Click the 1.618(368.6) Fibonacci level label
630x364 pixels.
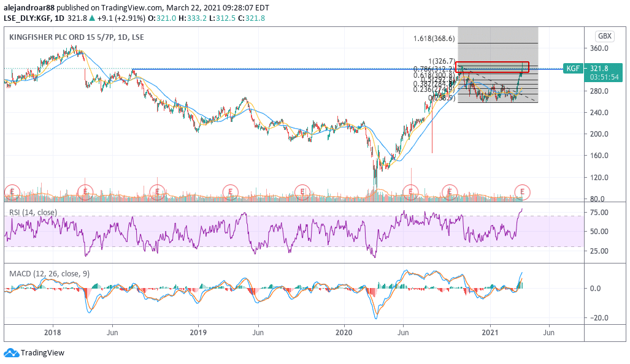point(434,39)
